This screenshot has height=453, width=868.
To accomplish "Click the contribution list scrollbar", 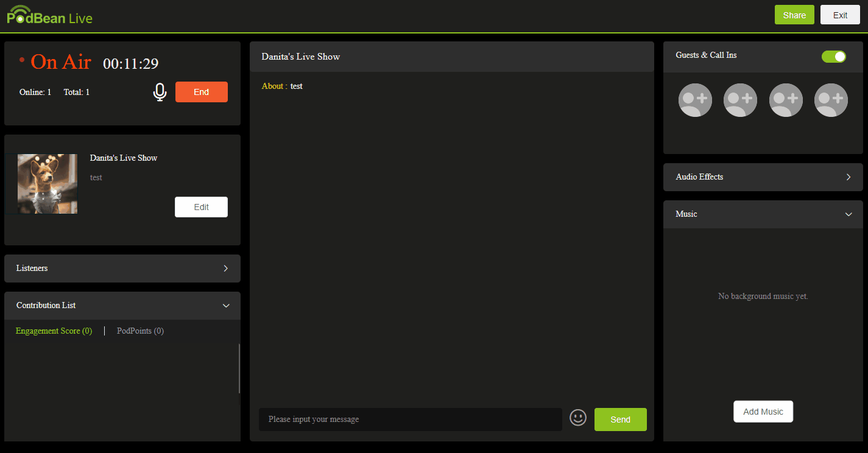I will [239, 368].
